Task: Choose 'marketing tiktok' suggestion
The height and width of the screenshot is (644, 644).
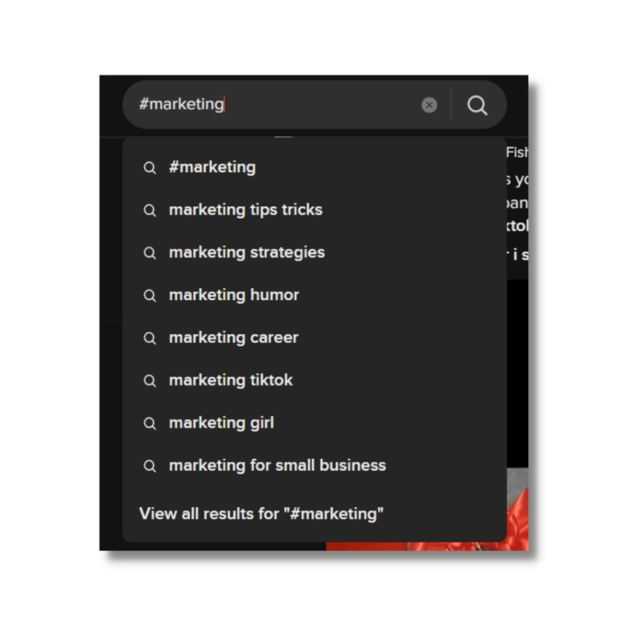Action: 314,380
